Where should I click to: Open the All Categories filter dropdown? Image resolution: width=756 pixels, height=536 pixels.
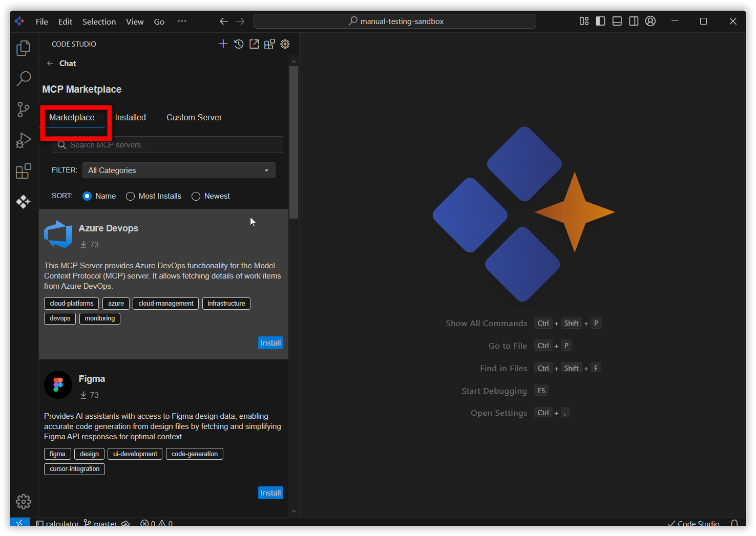[179, 170]
